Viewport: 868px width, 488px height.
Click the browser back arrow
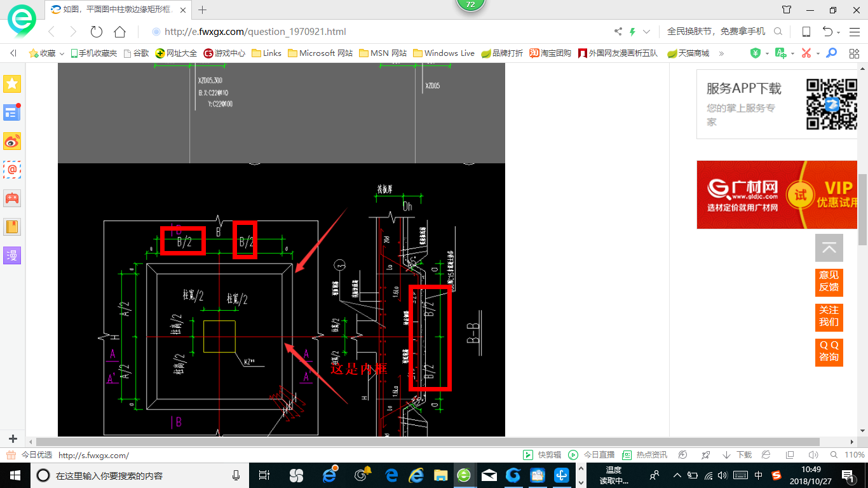tap(52, 32)
